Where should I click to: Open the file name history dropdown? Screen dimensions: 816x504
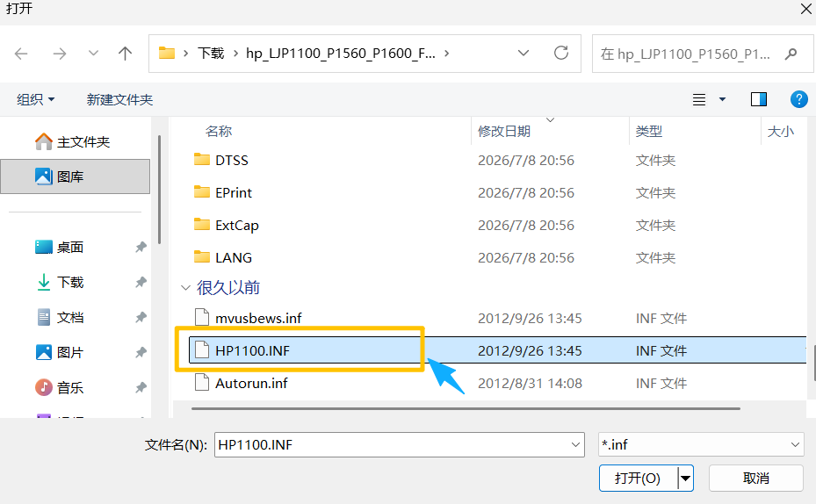(575, 444)
